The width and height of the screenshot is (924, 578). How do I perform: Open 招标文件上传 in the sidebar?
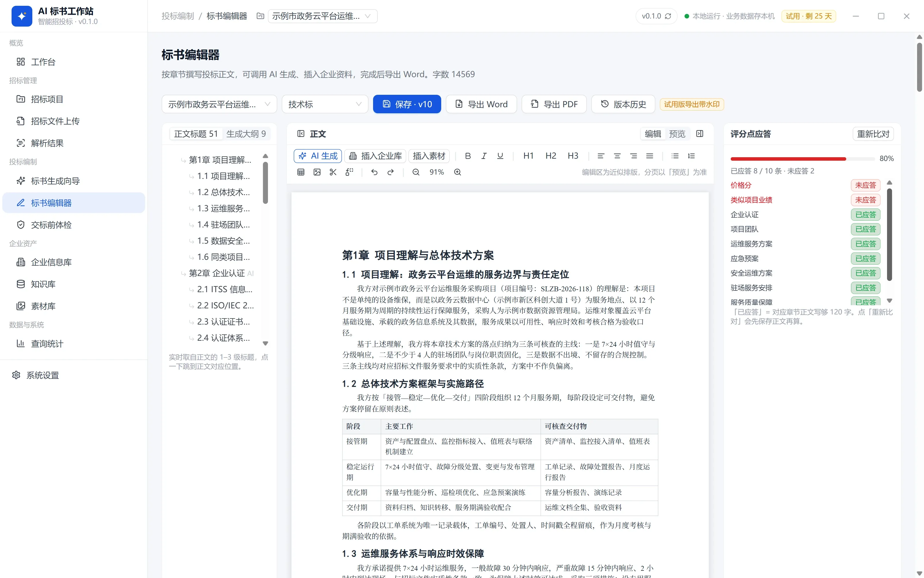(x=74, y=121)
